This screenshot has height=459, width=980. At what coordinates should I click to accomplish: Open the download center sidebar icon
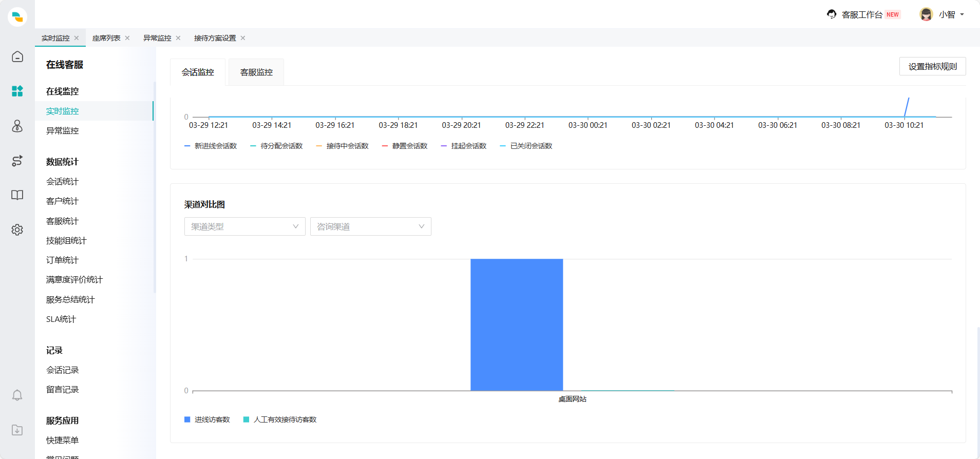click(17, 430)
